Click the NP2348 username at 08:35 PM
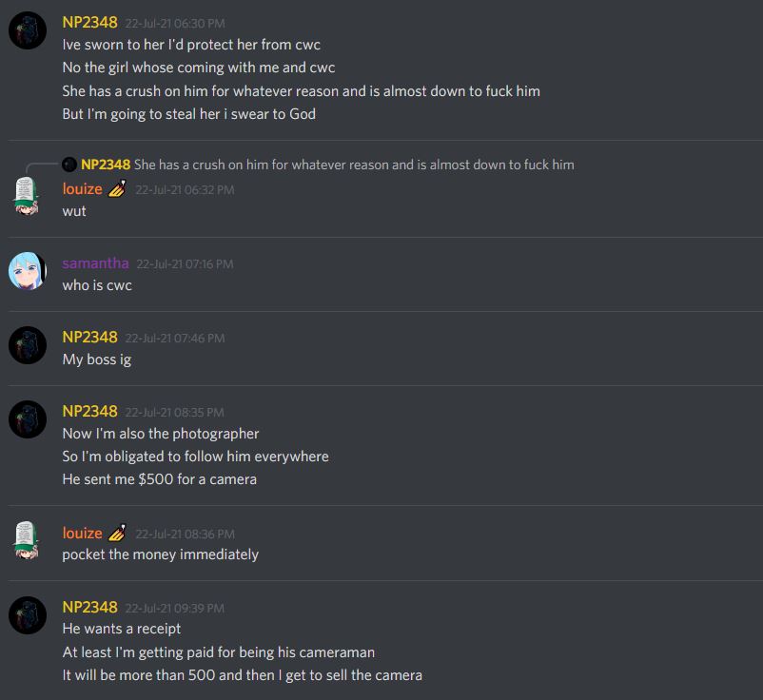 (x=90, y=412)
